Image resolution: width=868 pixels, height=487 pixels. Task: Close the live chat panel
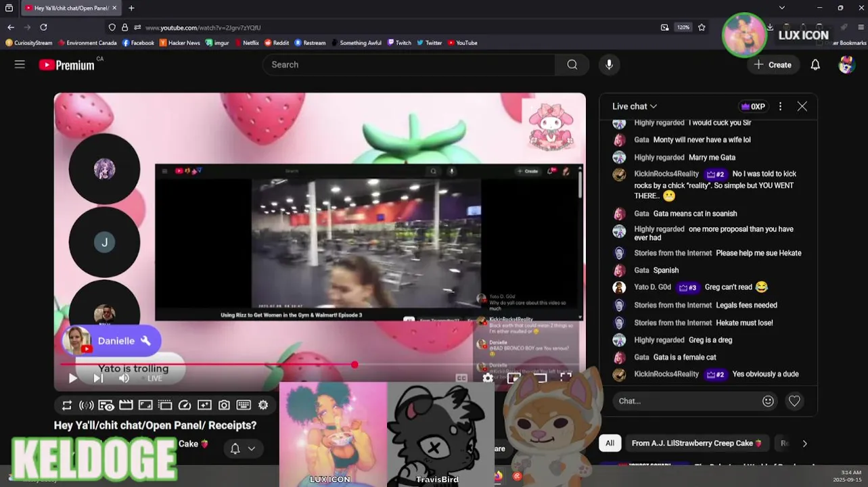point(802,106)
